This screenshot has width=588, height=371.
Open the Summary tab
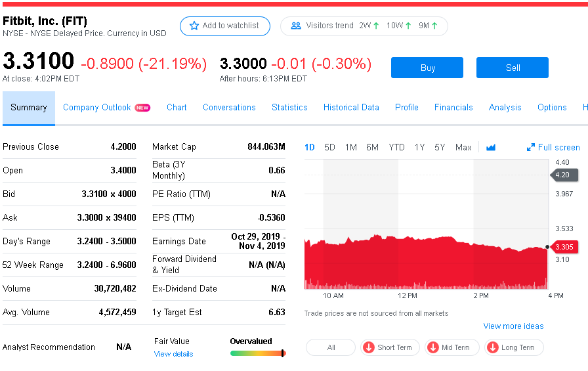point(29,108)
